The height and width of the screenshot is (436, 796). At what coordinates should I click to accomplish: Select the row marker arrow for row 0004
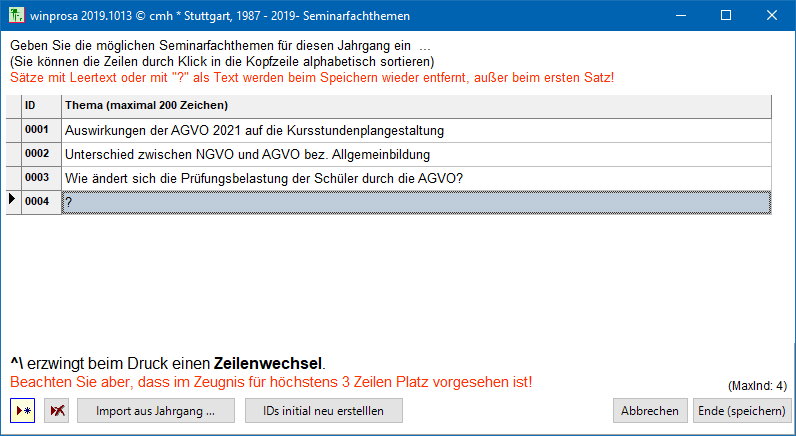coord(12,201)
